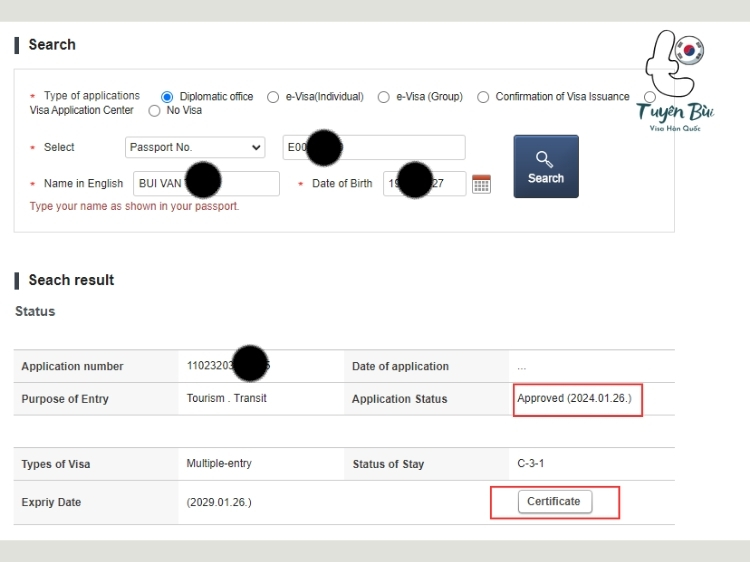Open the Date of Birth calendar picker
Image resolution: width=750 pixels, height=562 pixels.
click(481, 184)
